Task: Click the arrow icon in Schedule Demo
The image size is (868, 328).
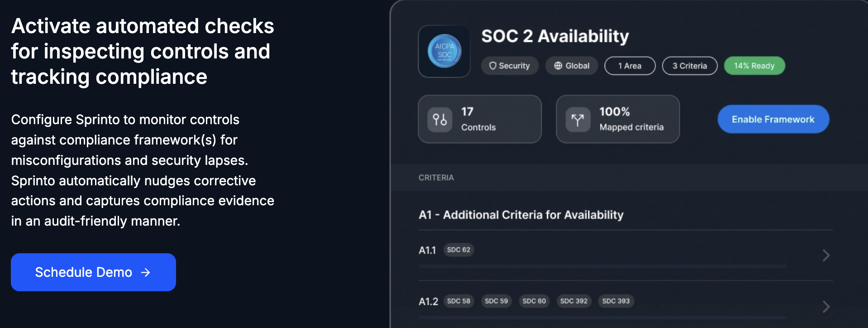Action: coord(146,272)
